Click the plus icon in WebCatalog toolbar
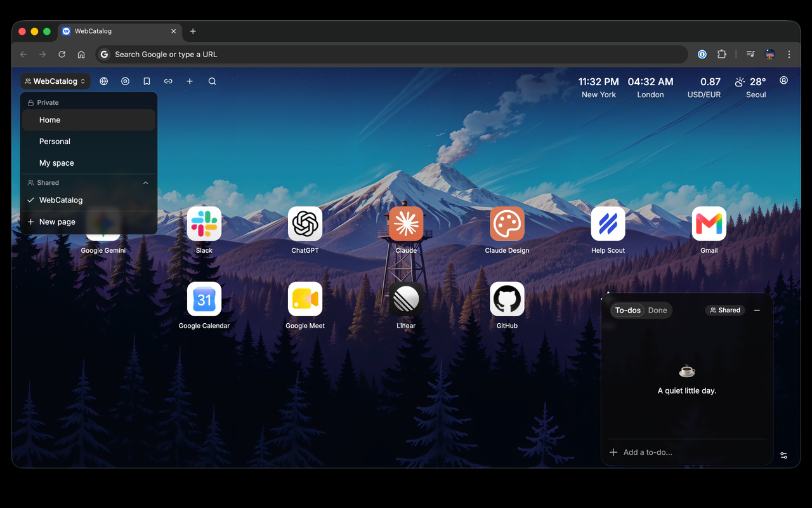 190,81
